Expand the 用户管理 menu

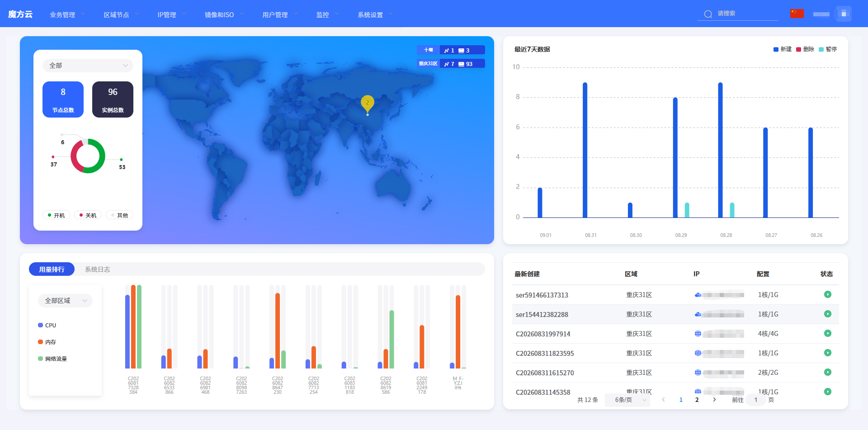pyautogui.click(x=280, y=14)
